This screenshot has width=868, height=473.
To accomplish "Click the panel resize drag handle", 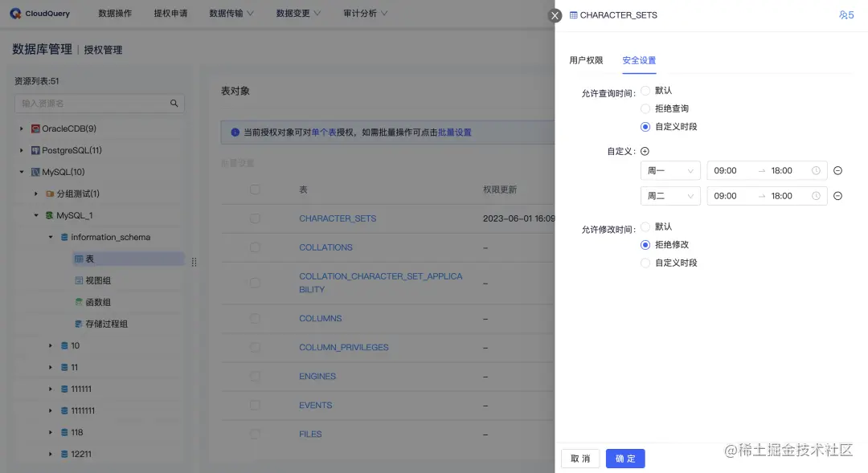I will coord(194,262).
